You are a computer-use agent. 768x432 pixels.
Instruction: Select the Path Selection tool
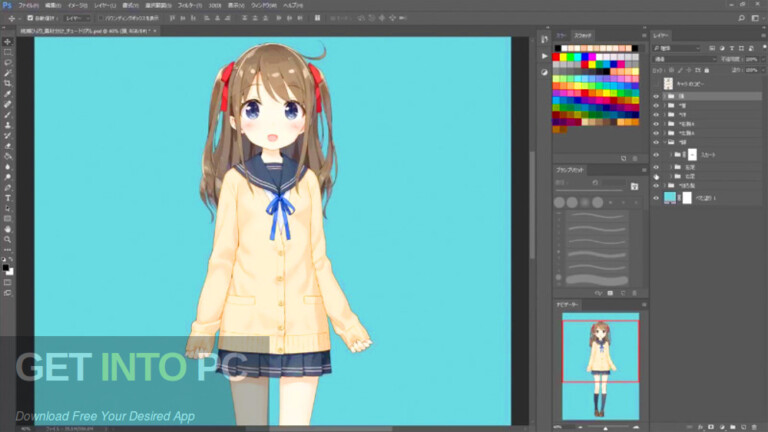[x=7, y=208]
